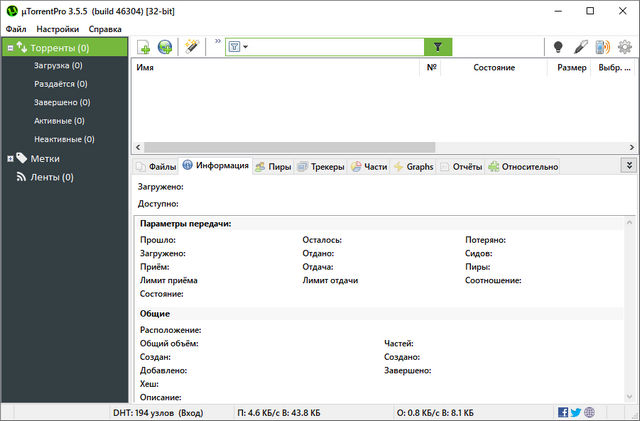640x421 pixels.
Task: Click the Twitter icon in status bar
Action: [576, 411]
